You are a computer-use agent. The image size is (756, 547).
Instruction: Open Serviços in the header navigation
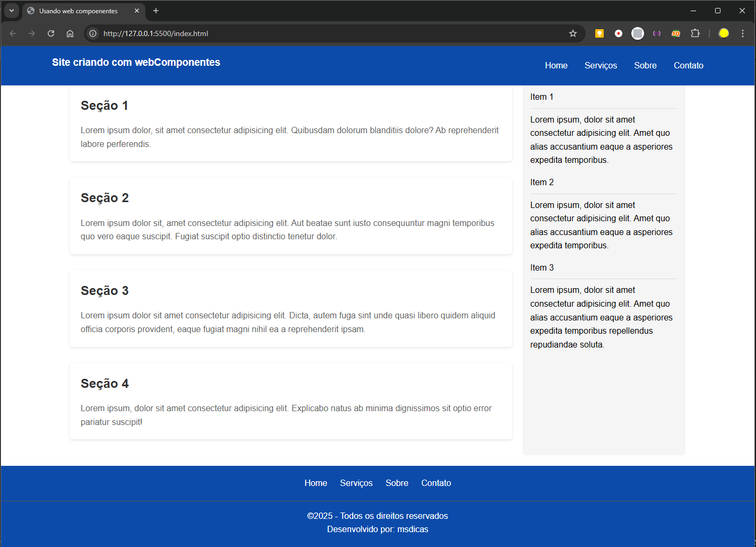(x=601, y=65)
